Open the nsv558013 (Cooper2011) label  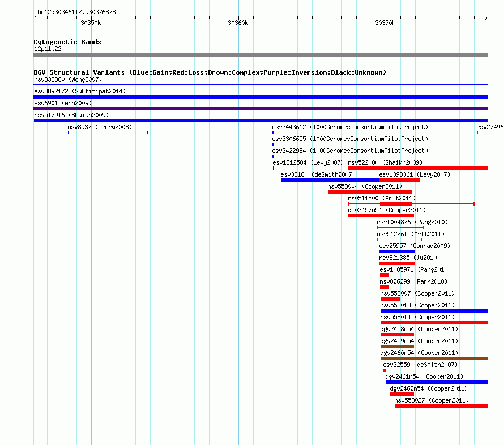pyautogui.click(x=417, y=305)
